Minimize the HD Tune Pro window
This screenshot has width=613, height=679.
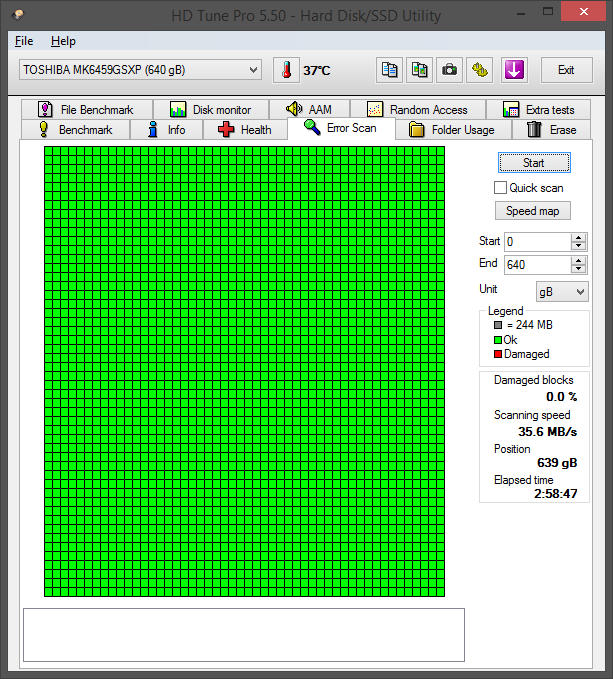[x=521, y=13]
